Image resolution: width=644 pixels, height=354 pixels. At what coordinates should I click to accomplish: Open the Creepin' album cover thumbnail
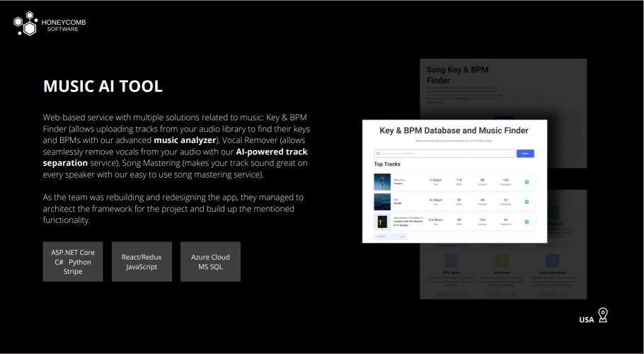click(x=382, y=222)
